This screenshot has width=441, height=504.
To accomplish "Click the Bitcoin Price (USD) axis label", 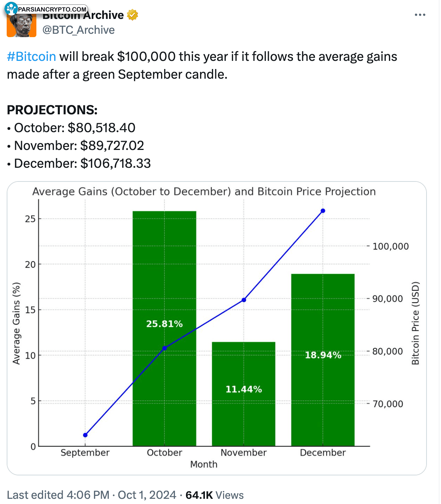I will point(415,323).
